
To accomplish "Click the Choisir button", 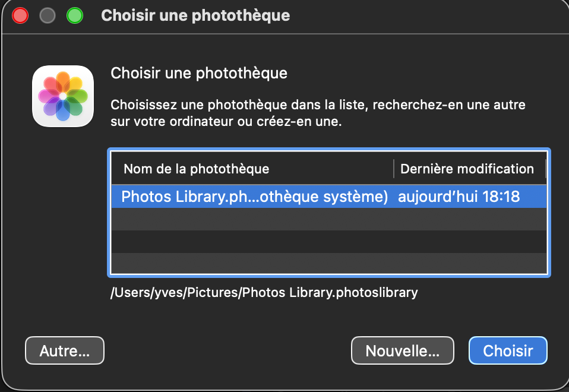I will tap(508, 350).
